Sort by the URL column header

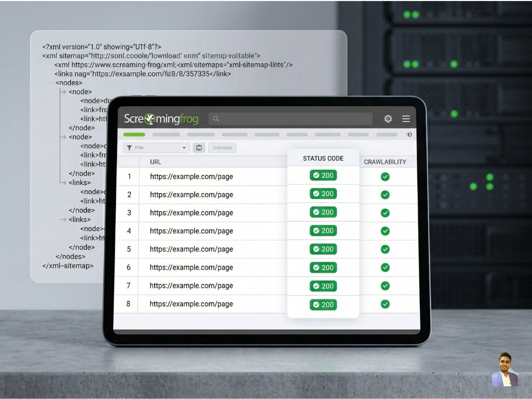click(155, 162)
